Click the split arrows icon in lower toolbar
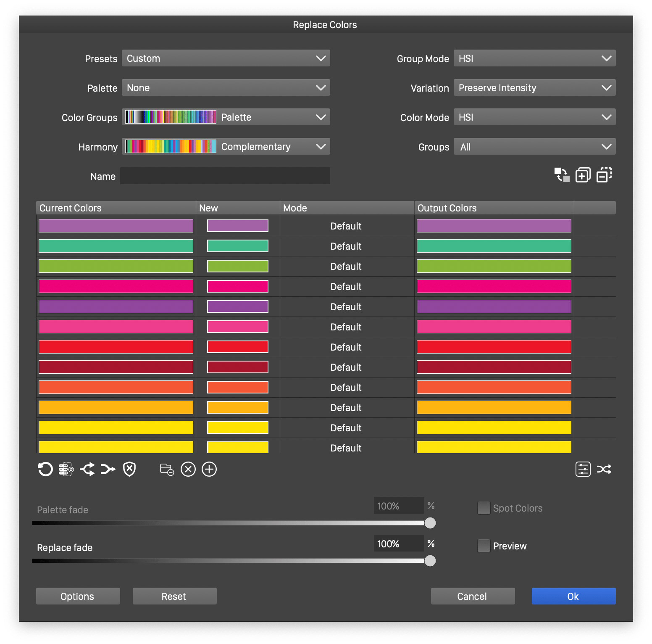 [x=87, y=469]
